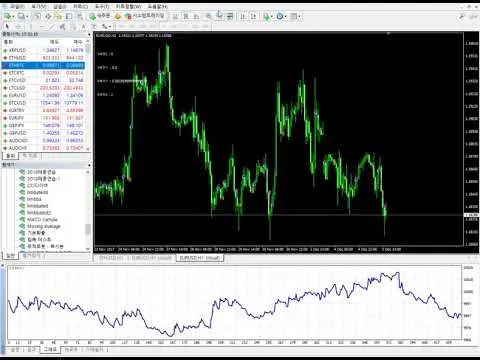480x360 pixels.
Task: Toggle the Market Watch window icon
Action: click(37, 16)
